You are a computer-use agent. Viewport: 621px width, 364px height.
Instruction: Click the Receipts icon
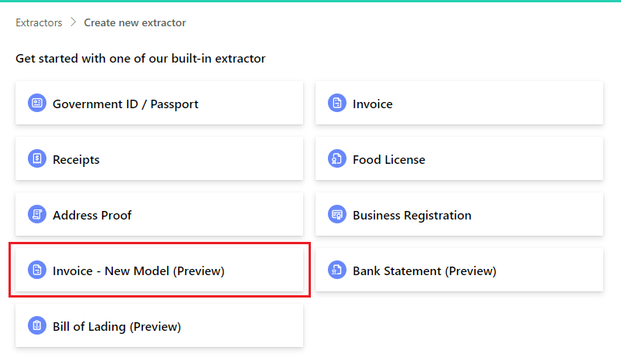click(37, 159)
